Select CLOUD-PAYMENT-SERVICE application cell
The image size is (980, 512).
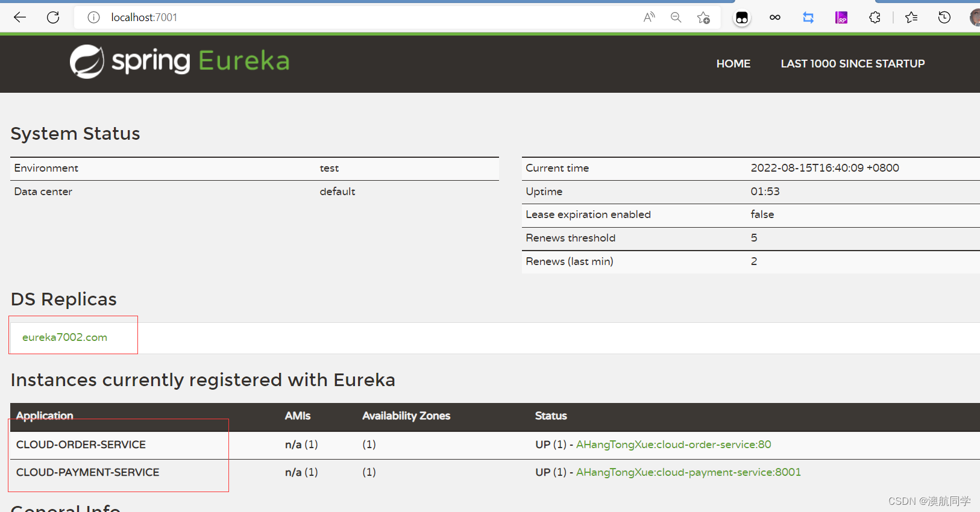coord(87,472)
